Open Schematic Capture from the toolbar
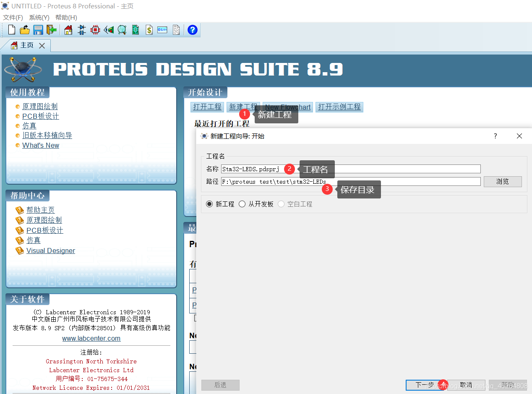The width and height of the screenshot is (532, 394). click(82, 30)
